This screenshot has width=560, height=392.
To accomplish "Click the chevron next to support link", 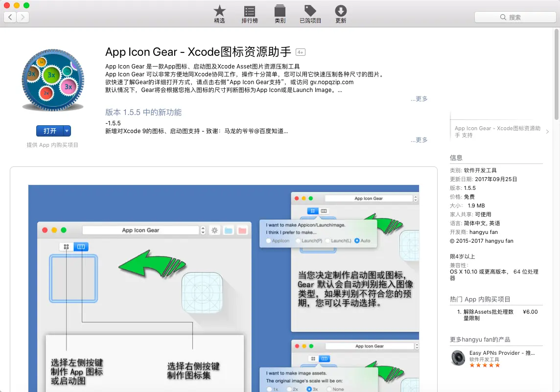I will coord(547,131).
